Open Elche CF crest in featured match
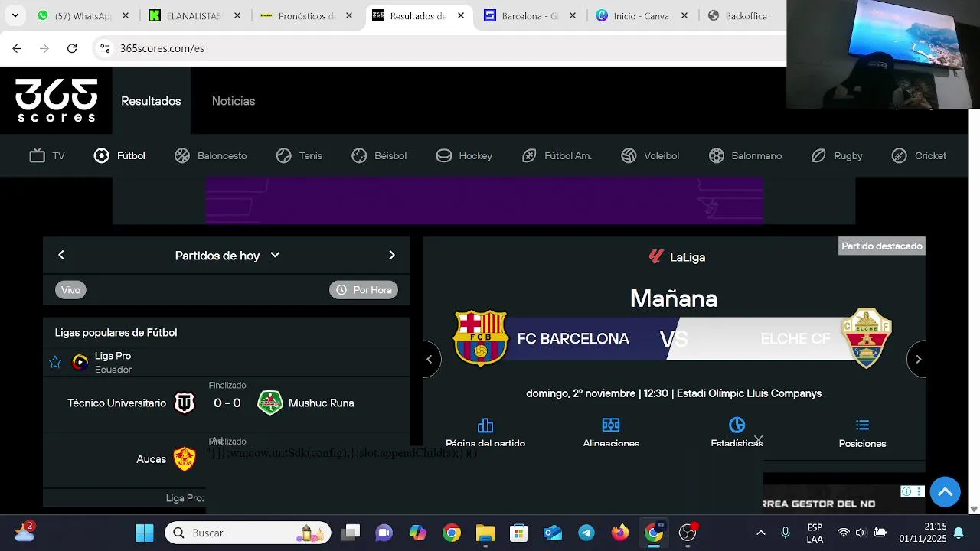The height and width of the screenshot is (551, 980). tap(867, 338)
